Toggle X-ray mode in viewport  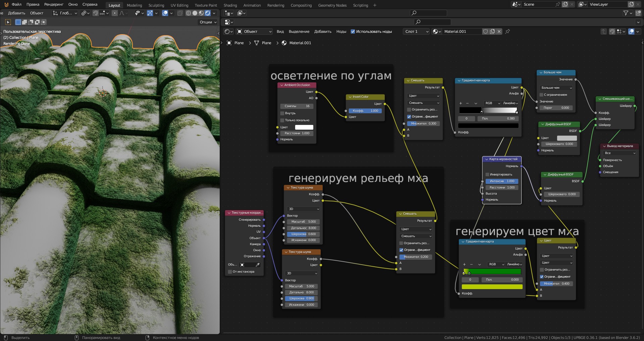180,13
